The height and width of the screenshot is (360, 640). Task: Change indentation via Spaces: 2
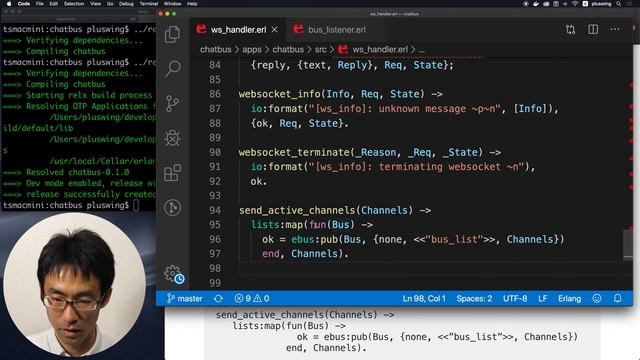[474, 298]
